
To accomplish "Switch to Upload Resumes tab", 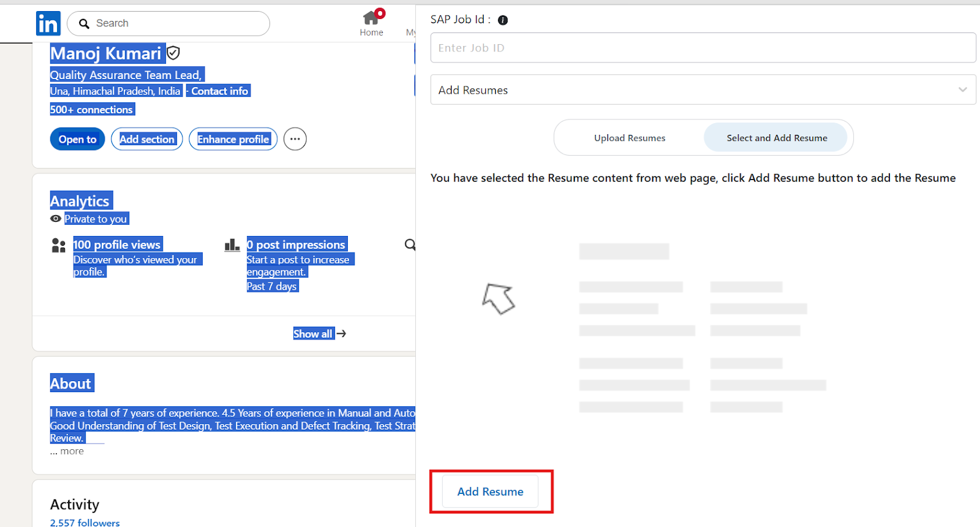I will (629, 138).
